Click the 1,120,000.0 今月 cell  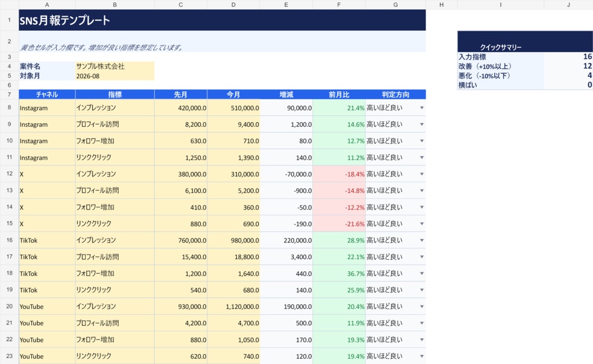(233, 307)
